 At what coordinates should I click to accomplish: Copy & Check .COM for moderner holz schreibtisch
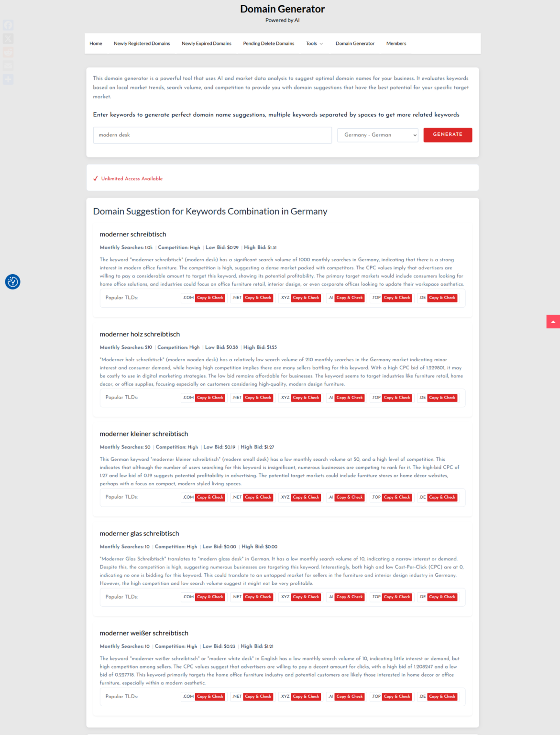click(210, 398)
